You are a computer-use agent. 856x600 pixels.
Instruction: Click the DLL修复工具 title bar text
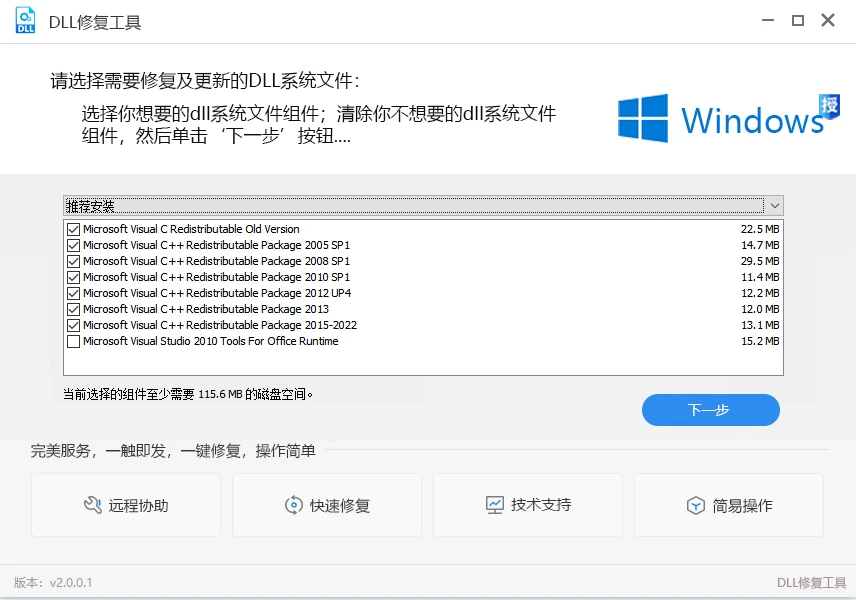click(95, 22)
